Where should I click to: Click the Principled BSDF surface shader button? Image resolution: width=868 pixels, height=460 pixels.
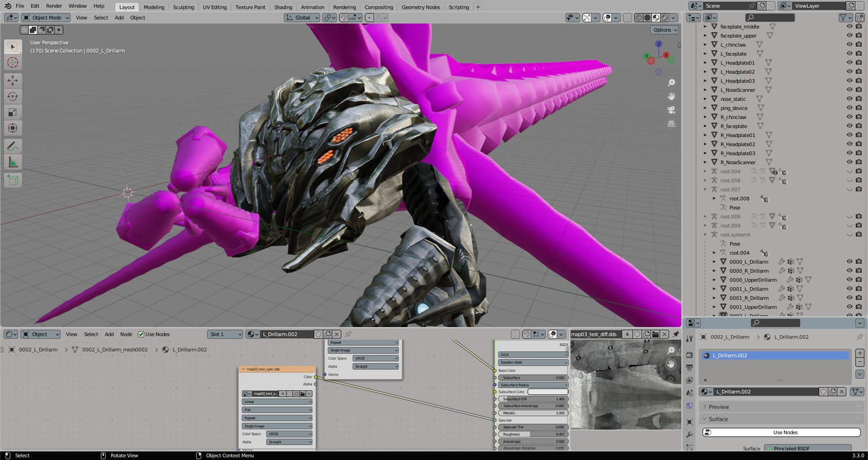pos(807,448)
